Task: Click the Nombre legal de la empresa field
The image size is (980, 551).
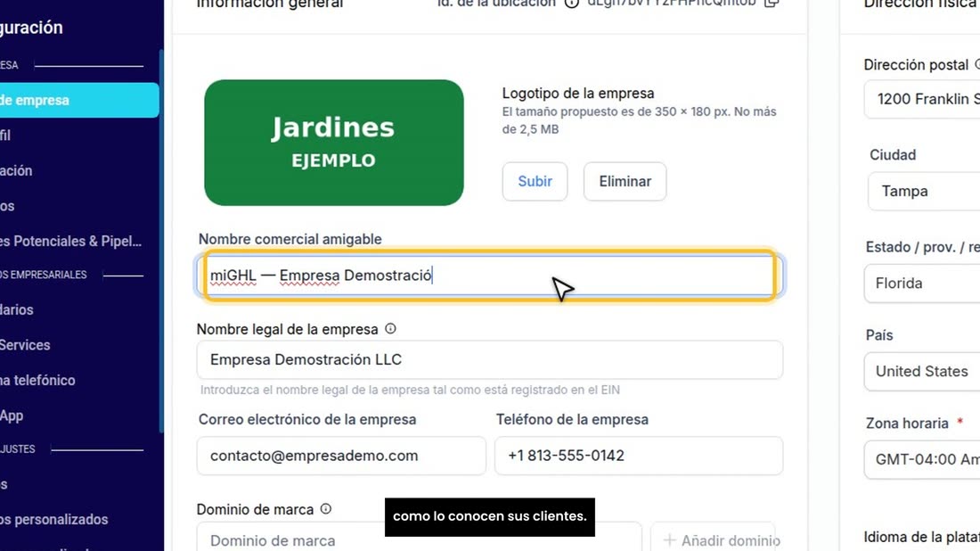Action: point(490,359)
